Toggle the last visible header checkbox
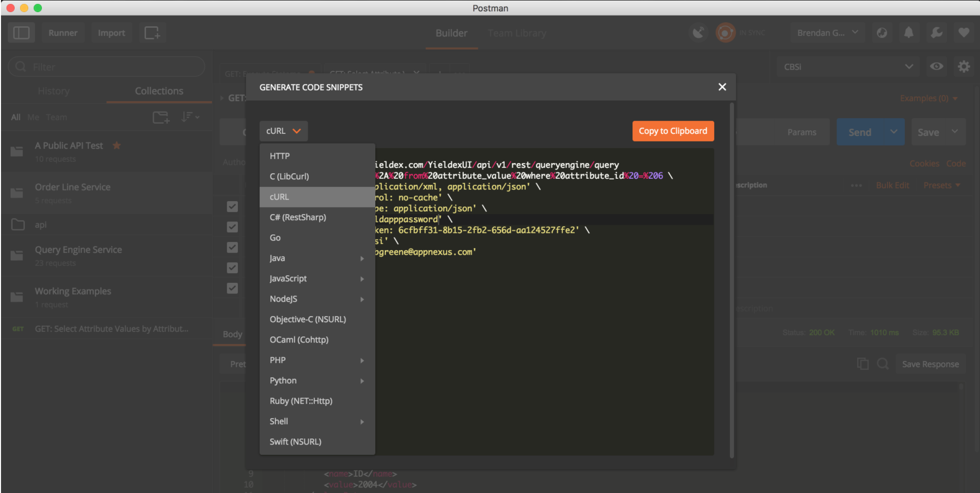 click(x=232, y=288)
